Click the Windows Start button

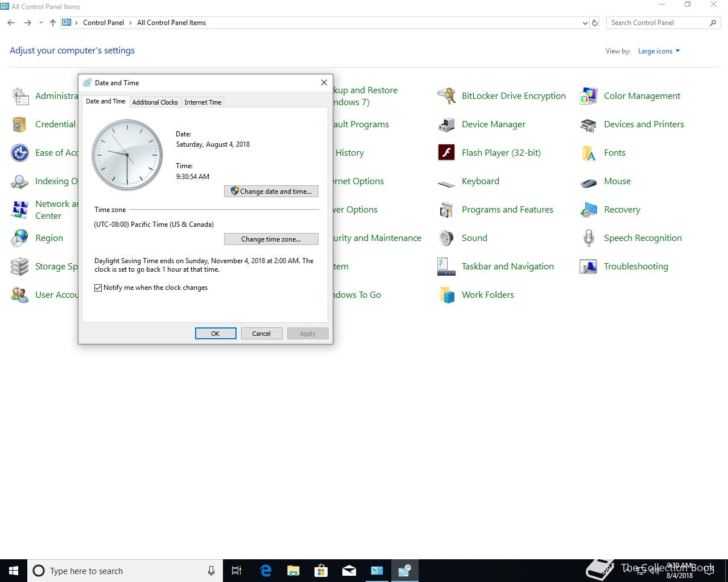(14, 571)
